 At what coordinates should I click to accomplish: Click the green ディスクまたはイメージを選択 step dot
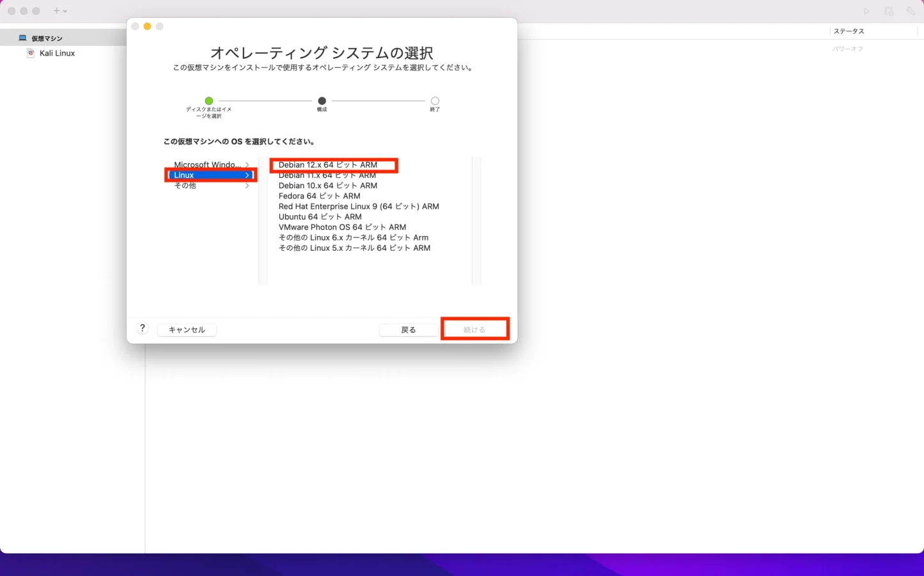coord(208,101)
